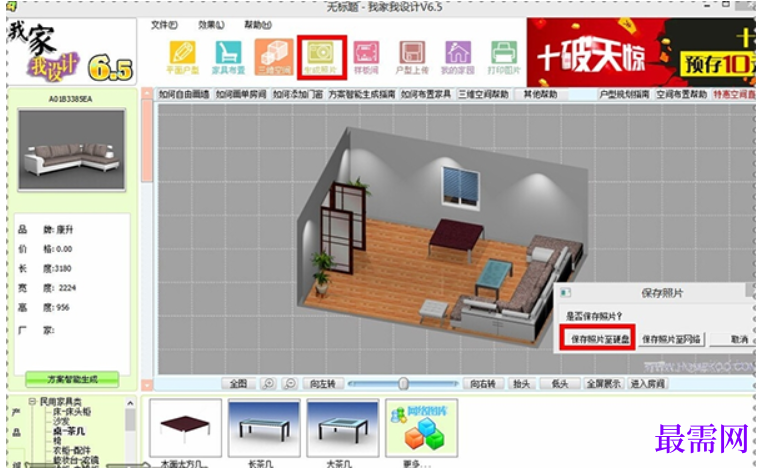767x470 pixels.
Task: Click the 全屏展示 fullscreen button
Action: coord(604,384)
